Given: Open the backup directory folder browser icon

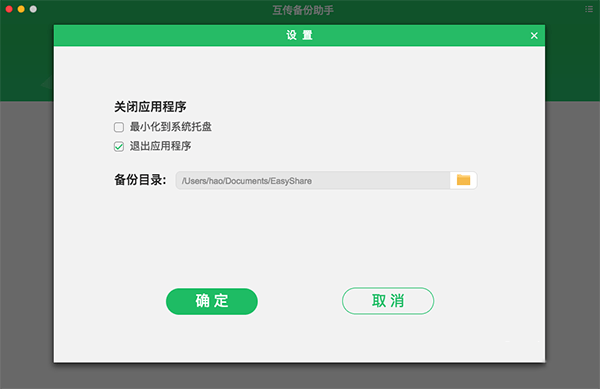Looking at the screenshot, I should coord(463,180).
